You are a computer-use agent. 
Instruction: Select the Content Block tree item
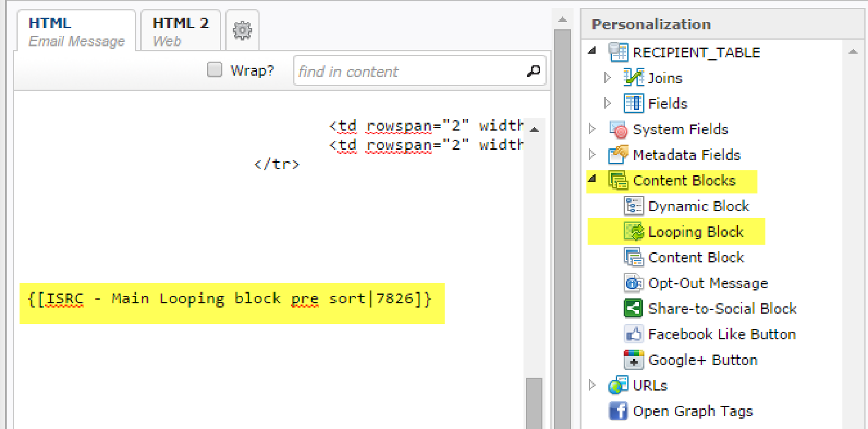pos(696,258)
